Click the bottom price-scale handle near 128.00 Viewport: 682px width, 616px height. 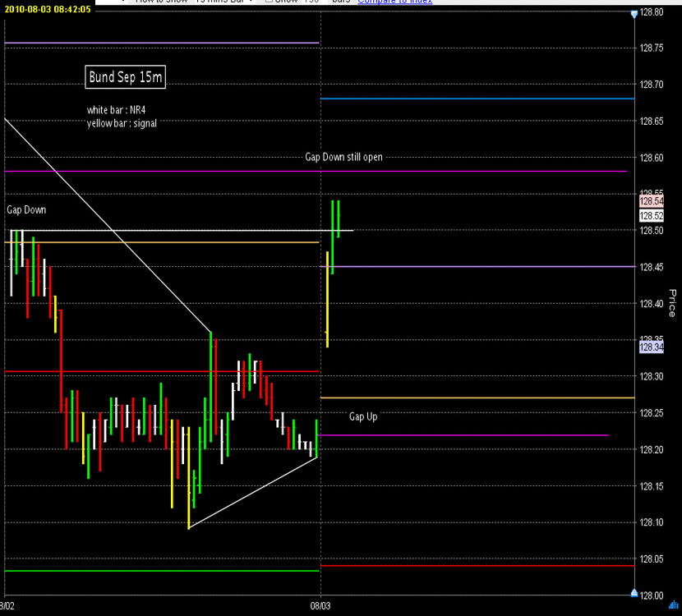[x=634, y=592]
